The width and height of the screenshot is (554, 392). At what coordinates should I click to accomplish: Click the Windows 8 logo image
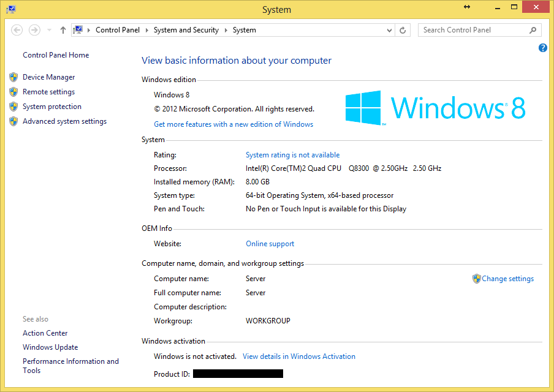435,108
